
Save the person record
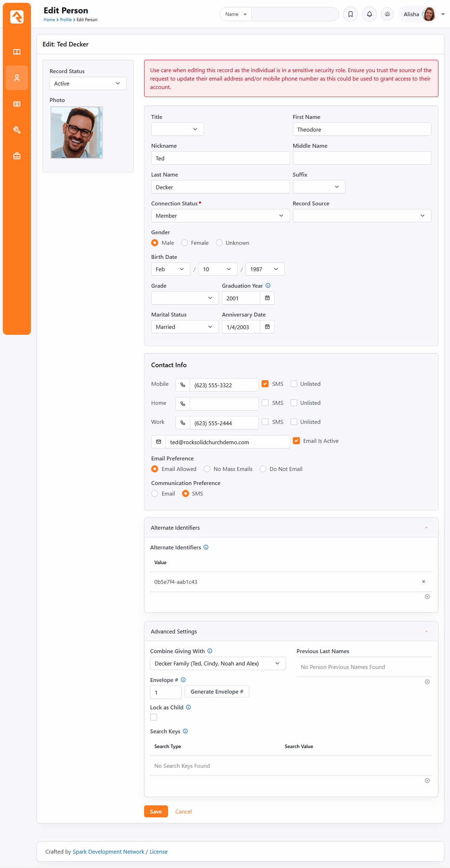[156, 811]
